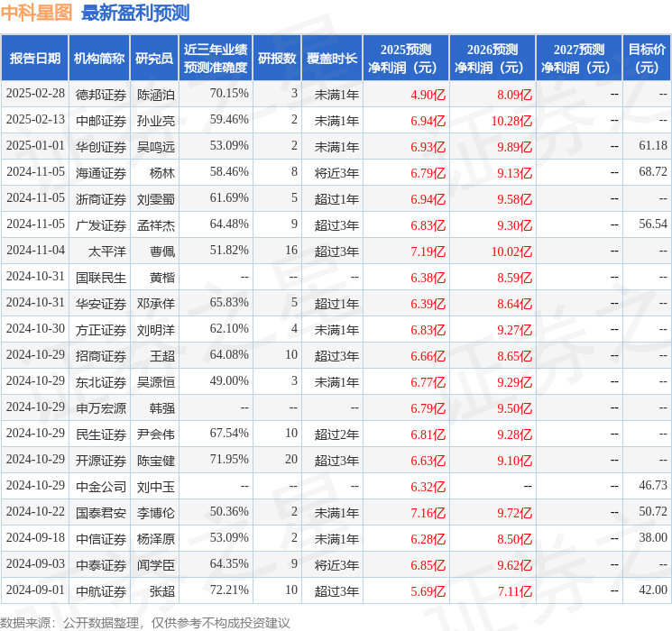Select the 研究员 column header
The height and width of the screenshot is (631, 672).
[154, 59]
